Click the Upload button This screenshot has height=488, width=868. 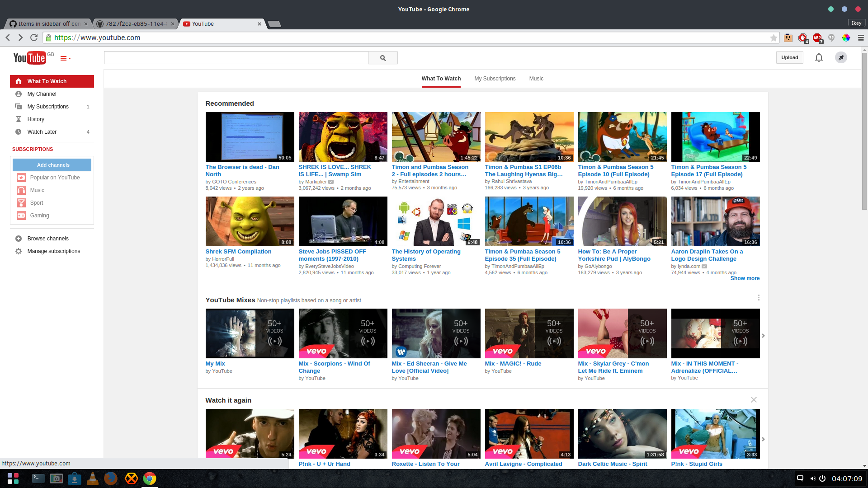(789, 57)
